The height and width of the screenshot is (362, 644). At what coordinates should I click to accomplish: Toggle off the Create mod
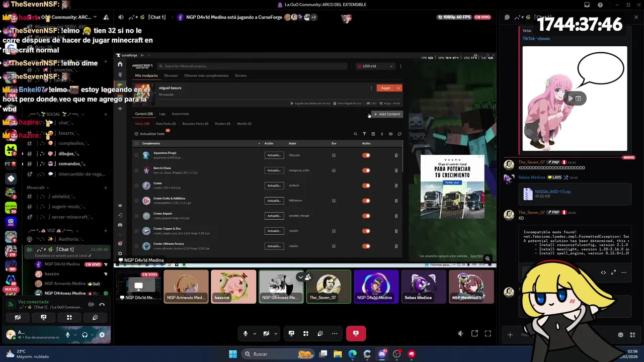366,186
